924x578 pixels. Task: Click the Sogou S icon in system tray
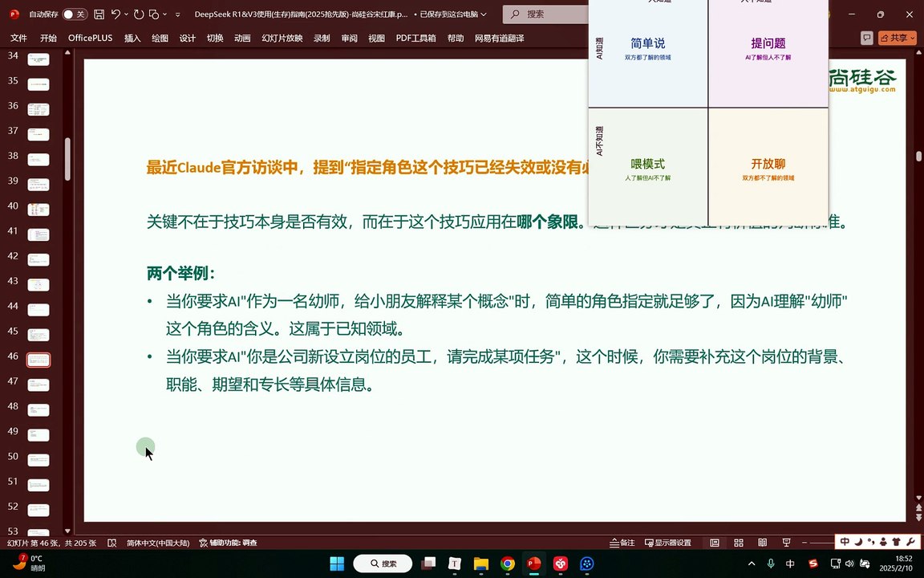(x=813, y=564)
